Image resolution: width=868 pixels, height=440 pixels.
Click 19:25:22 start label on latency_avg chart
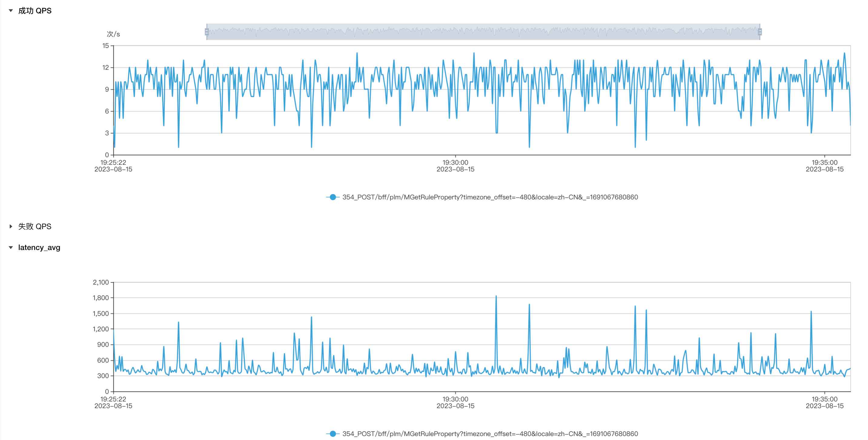[113, 399]
